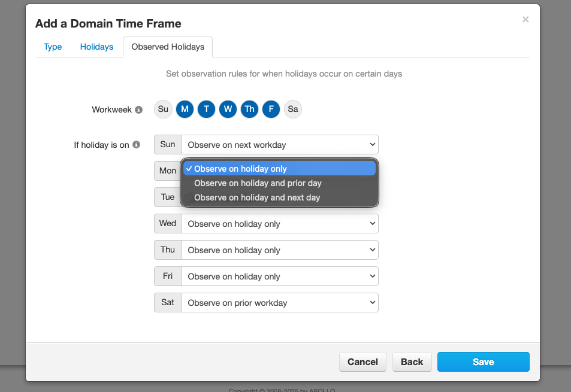Screen dimensions: 571x392
Task: Enable Saturday in the workweek
Action: [293, 109]
